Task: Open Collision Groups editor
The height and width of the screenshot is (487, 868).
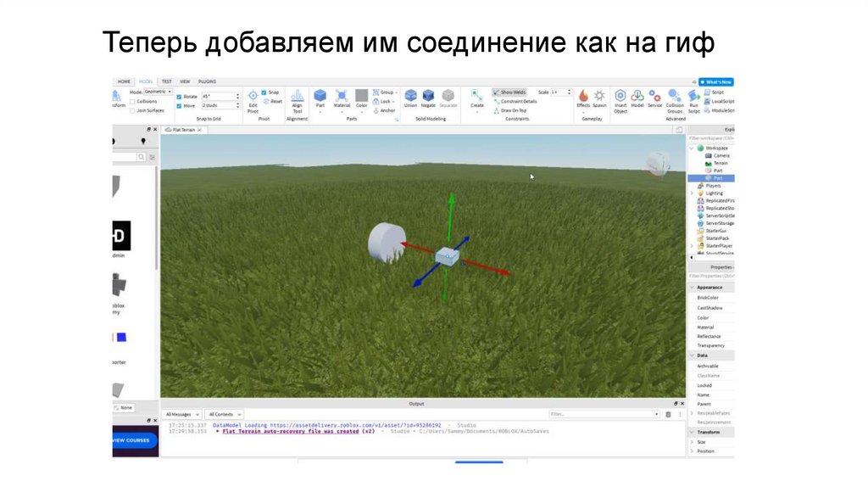Action: coord(675,101)
